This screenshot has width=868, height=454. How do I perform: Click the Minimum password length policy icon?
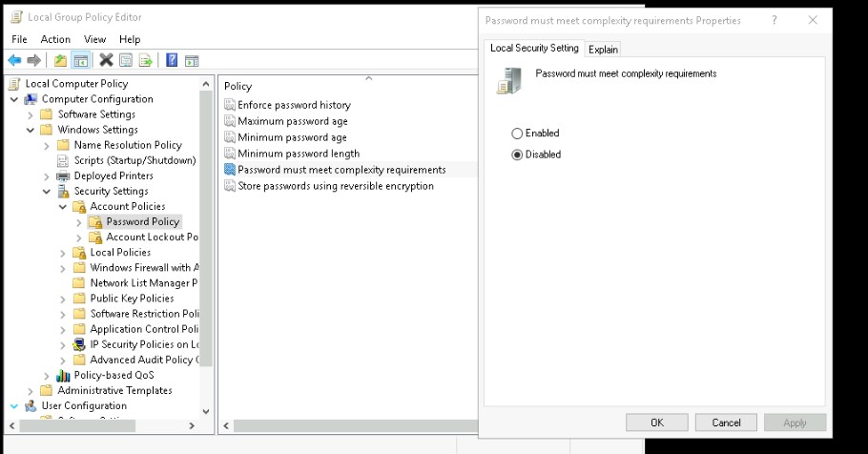click(230, 154)
